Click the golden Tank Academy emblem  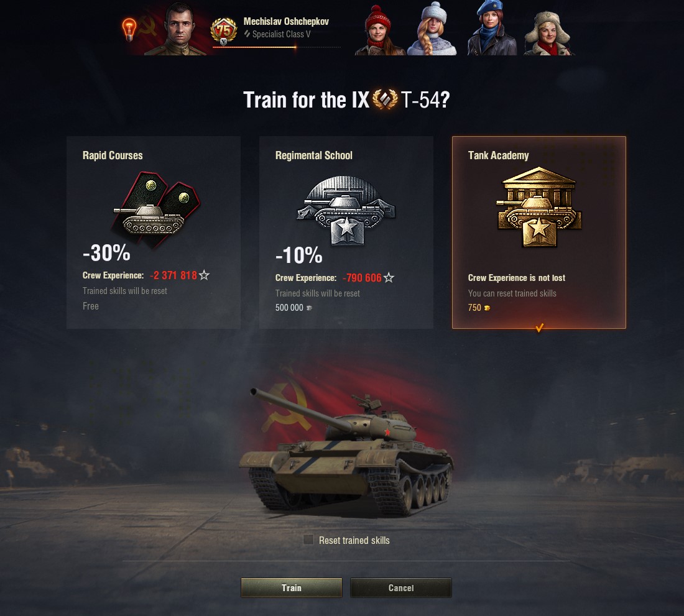click(539, 206)
